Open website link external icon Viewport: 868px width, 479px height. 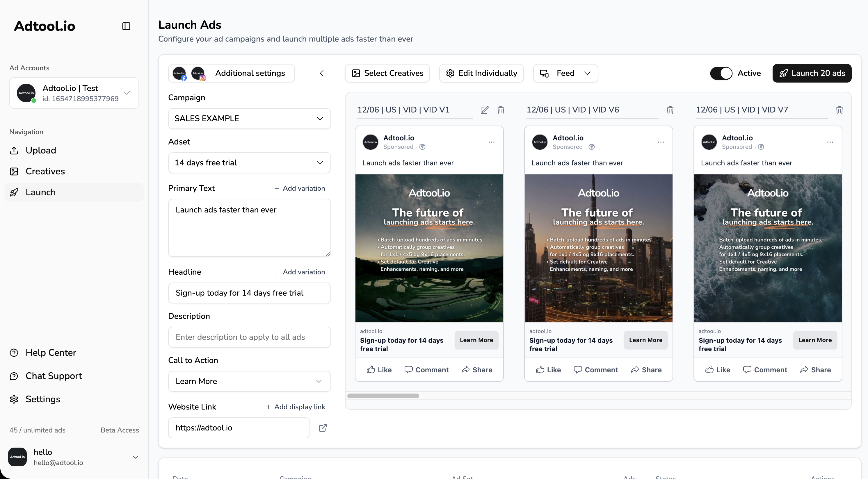click(x=323, y=428)
